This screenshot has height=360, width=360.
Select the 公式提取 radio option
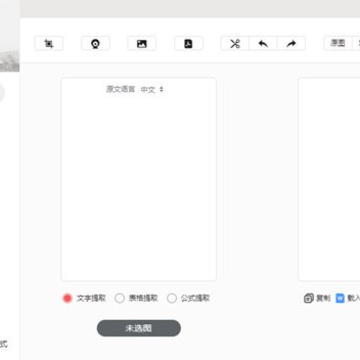coord(172,298)
